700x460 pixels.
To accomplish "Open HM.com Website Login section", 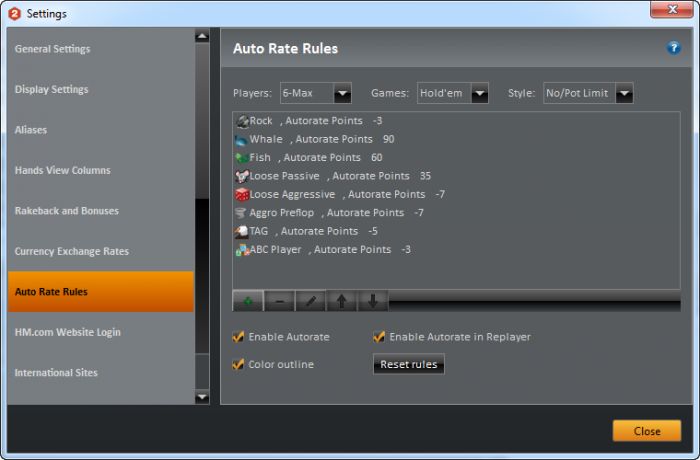I will click(101, 332).
